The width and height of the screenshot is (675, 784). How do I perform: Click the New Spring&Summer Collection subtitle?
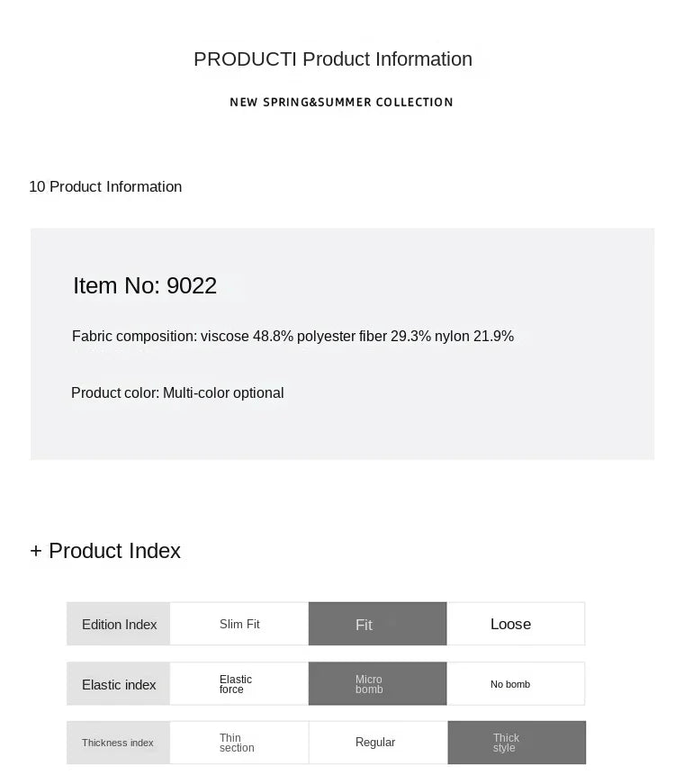[x=341, y=103]
